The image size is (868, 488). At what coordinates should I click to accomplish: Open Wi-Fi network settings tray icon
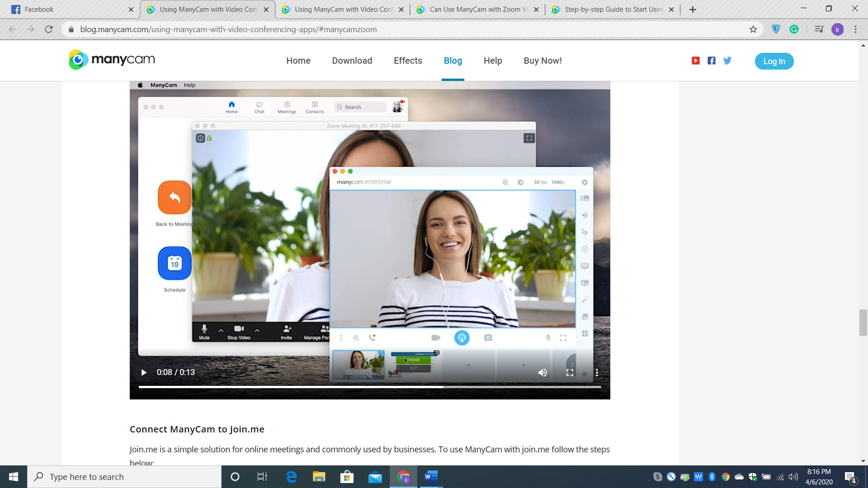point(780,477)
